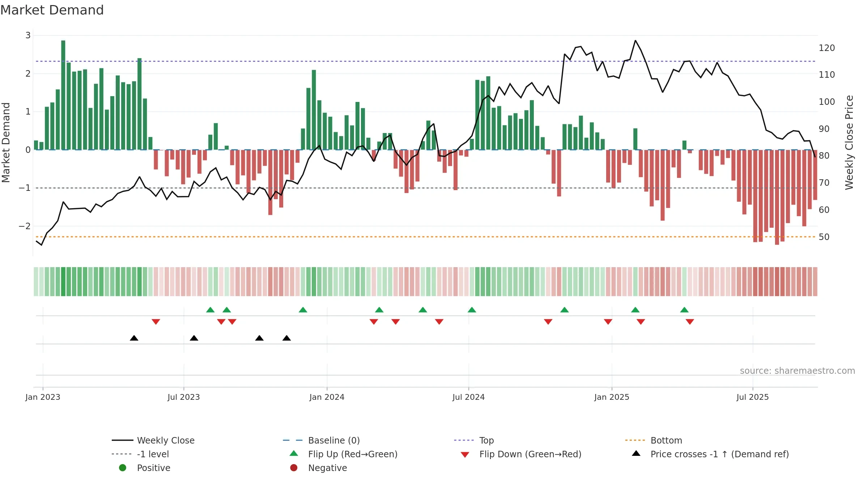The image size is (868, 488).
Task: Click the first black price-cross marker
Action: 134,338
